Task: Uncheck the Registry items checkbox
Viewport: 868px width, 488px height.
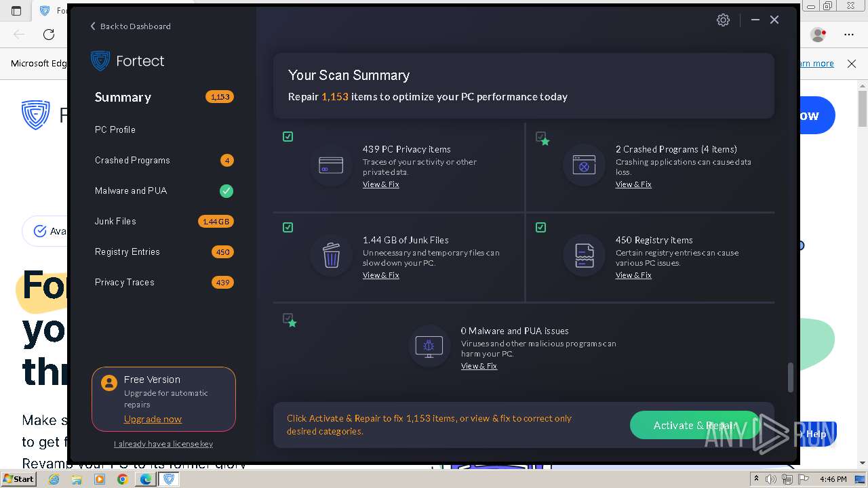Action: 540,228
